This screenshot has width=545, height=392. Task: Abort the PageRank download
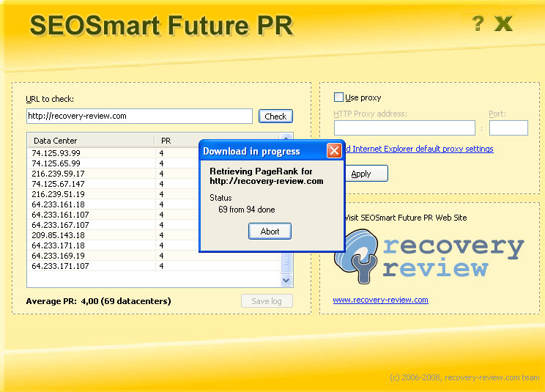point(270,231)
